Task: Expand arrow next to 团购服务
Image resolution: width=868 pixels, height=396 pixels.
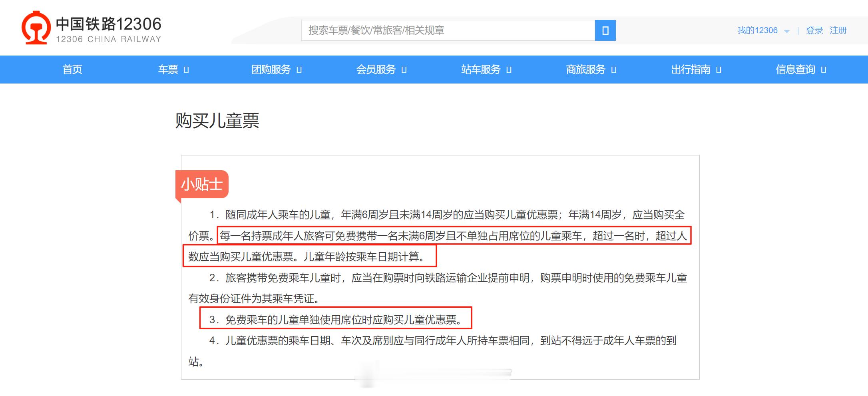Action: pyautogui.click(x=299, y=70)
